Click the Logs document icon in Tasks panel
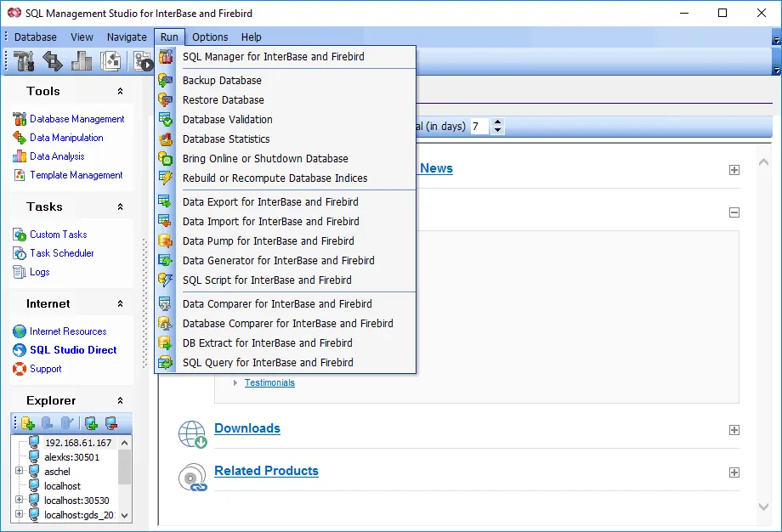 coord(20,272)
